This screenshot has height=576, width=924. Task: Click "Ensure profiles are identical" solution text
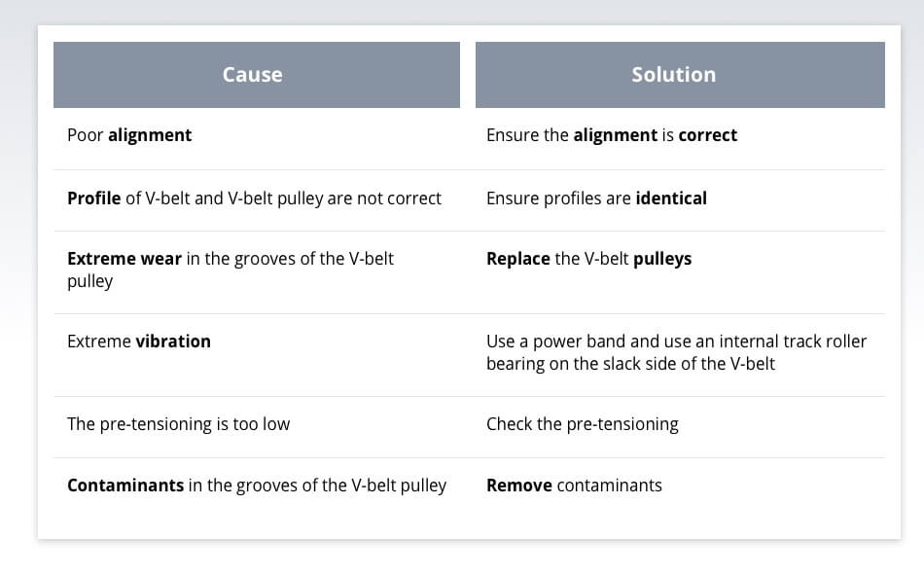pos(596,198)
